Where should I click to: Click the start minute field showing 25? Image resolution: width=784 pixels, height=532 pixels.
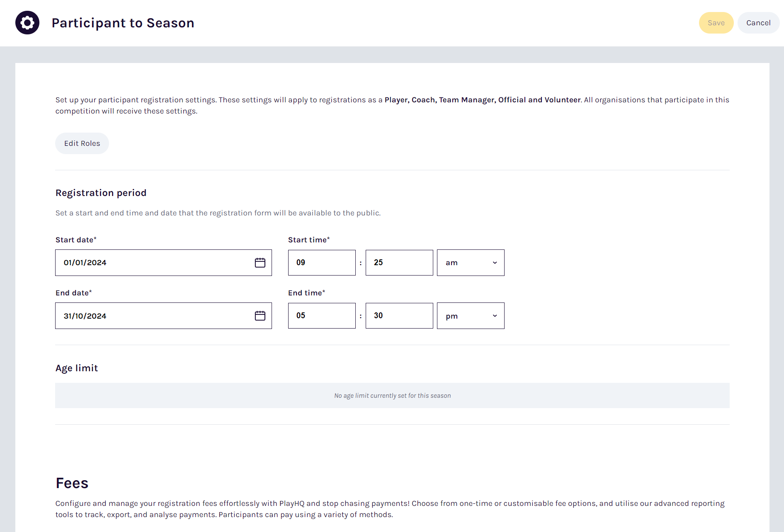[x=399, y=262]
